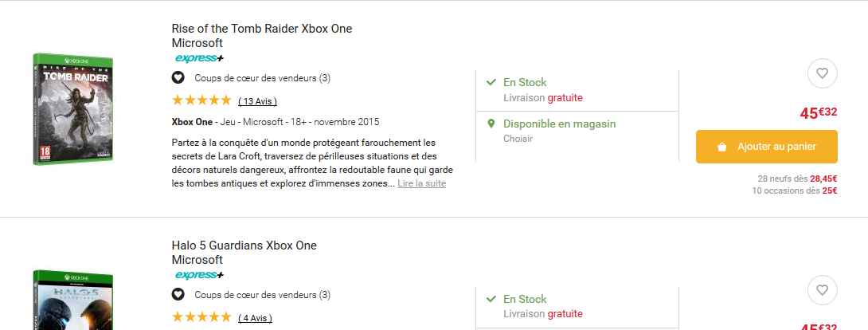View 28 neufs offers from 28,45€
Image resolution: width=868 pixels, height=330 pixels.
point(797,179)
